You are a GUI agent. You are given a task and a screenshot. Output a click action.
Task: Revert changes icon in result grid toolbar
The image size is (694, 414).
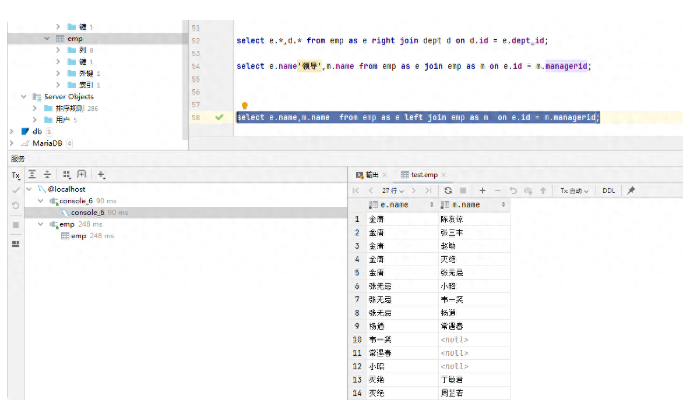pyautogui.click(x=513, y=190)
